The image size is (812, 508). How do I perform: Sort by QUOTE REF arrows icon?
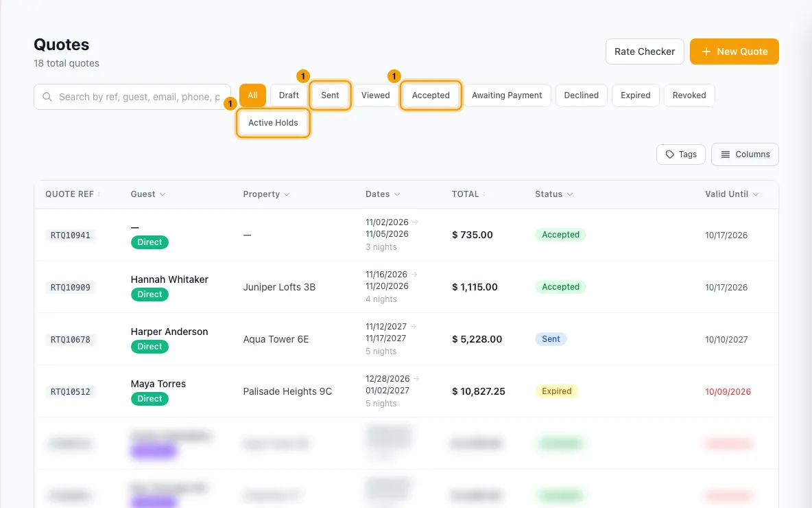pos(99,194)
